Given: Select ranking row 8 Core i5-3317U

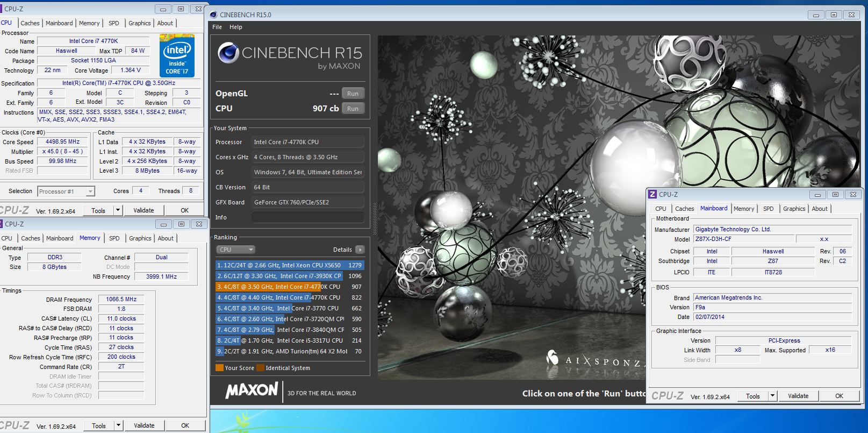Looking at the screenshot, I should (x=290, y=340).
